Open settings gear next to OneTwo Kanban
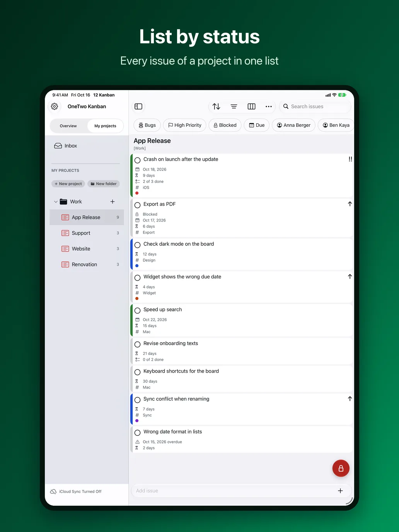 (55, 106)
